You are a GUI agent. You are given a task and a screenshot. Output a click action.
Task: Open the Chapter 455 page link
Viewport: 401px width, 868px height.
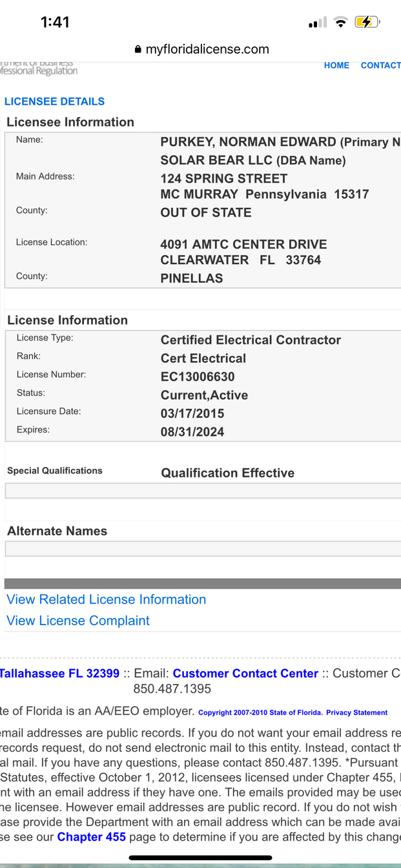pos(91,837)
